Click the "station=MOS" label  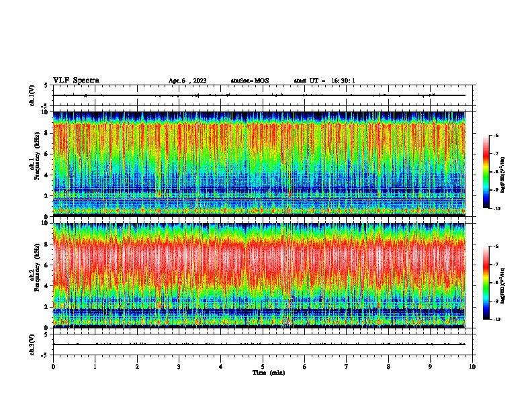(x=250, y=81)
